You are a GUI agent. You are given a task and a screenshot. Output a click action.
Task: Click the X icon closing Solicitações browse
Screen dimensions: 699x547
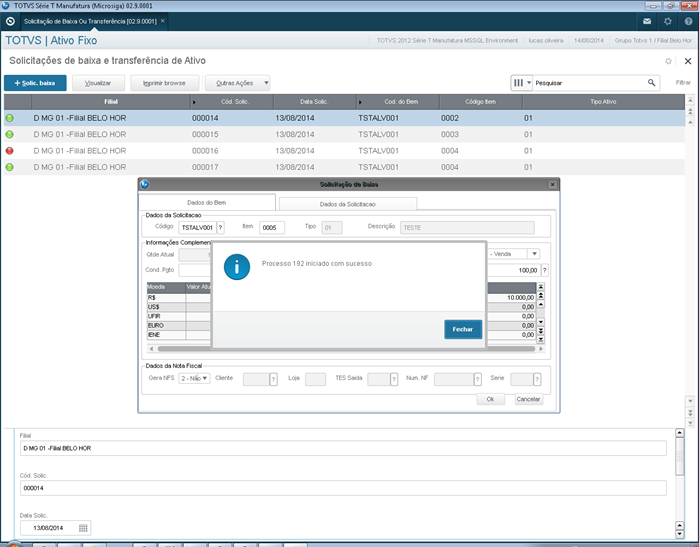click(x=688, y=61)
